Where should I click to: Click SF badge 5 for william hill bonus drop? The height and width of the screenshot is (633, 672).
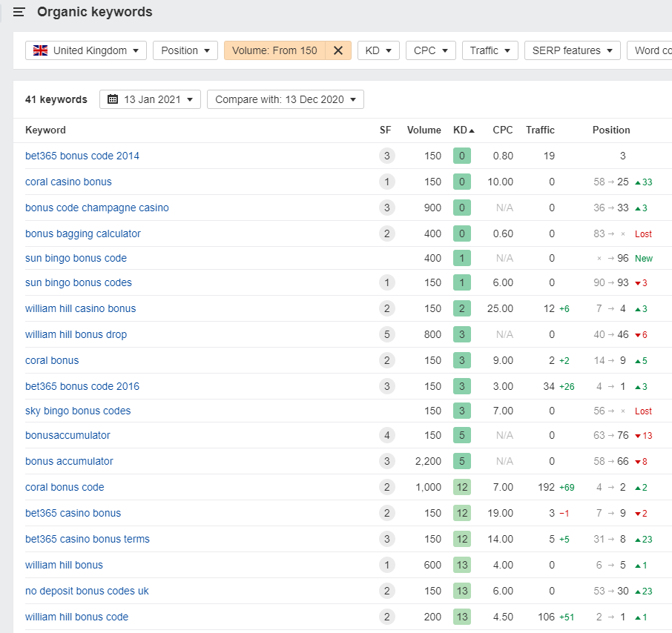385,334
